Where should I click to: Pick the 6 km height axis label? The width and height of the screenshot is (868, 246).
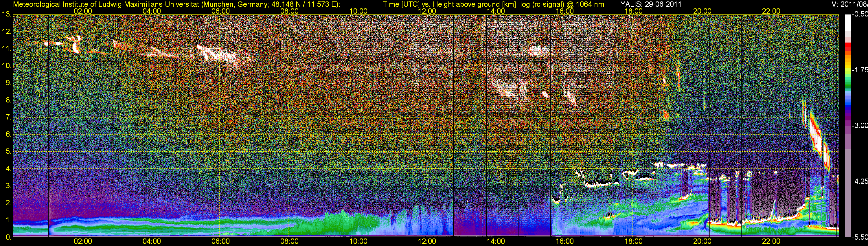coord(8,135)
